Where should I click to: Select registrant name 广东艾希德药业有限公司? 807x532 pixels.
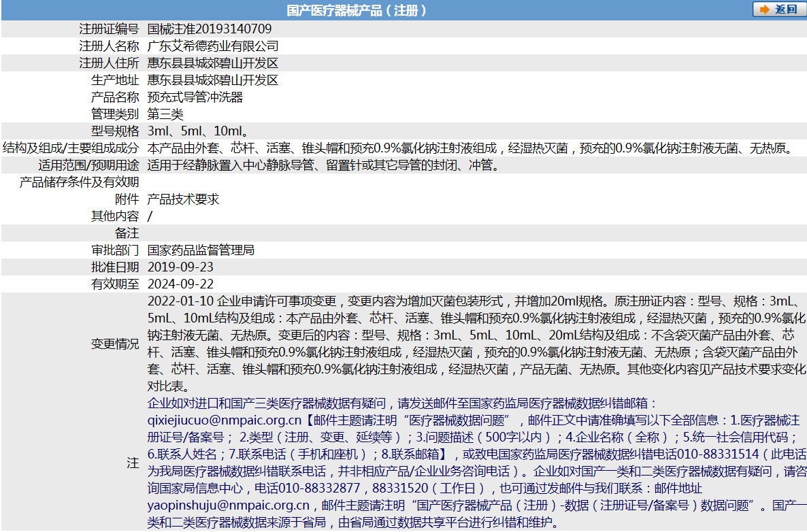212,46
